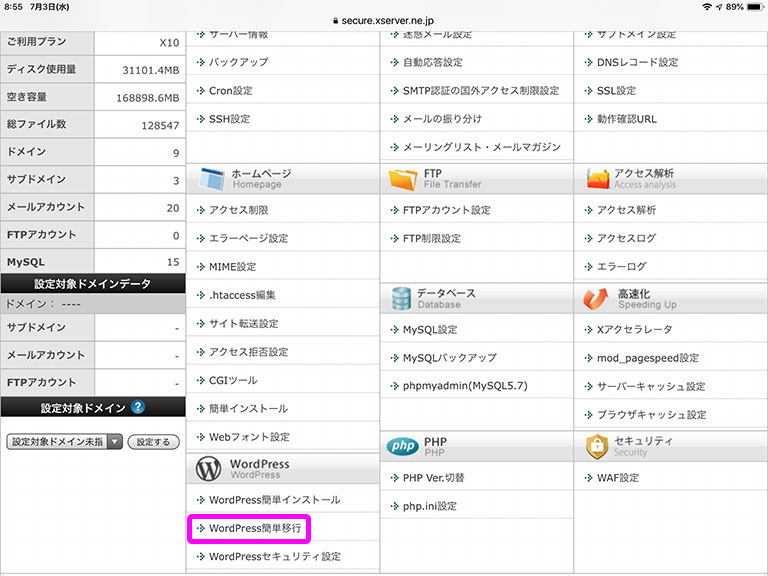
Task: Open CGIツール
Action: [x=233, y=381]
